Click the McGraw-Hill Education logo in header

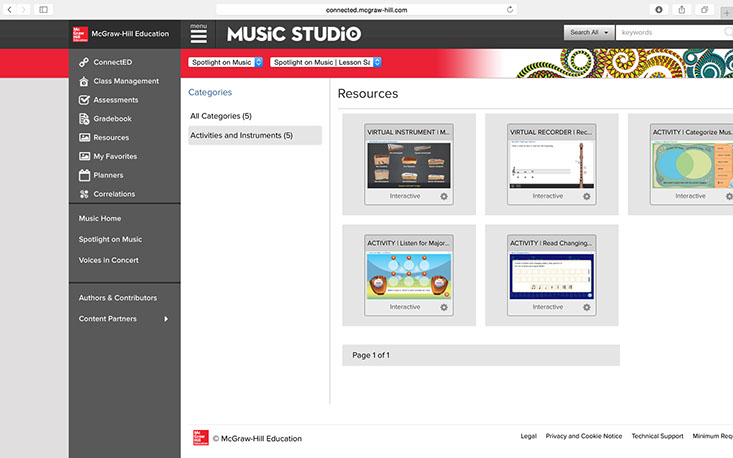tap(80, 34)
